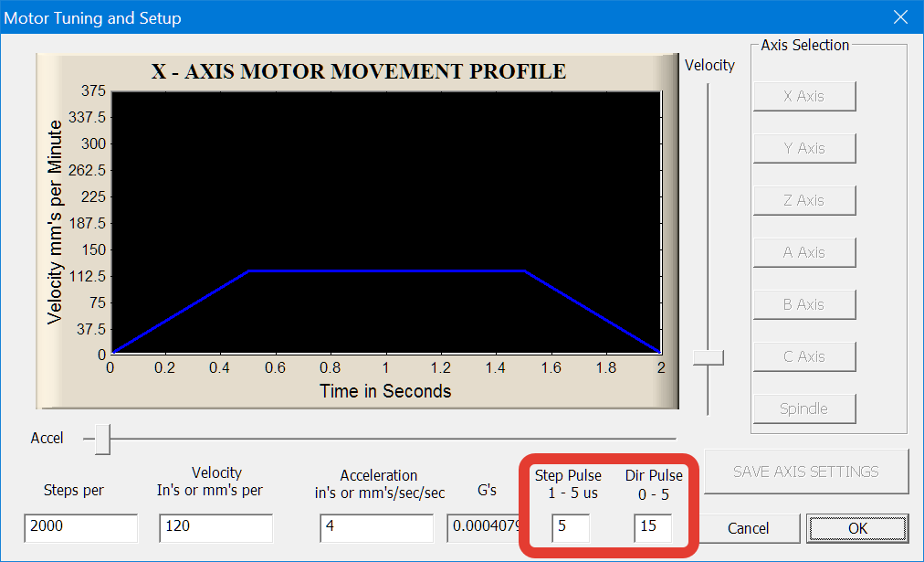Click the Dir Pulse 0 - 5 label
The height and width of the screenshot is (562, 924).
pyautogui.click(x=654, y=484)
